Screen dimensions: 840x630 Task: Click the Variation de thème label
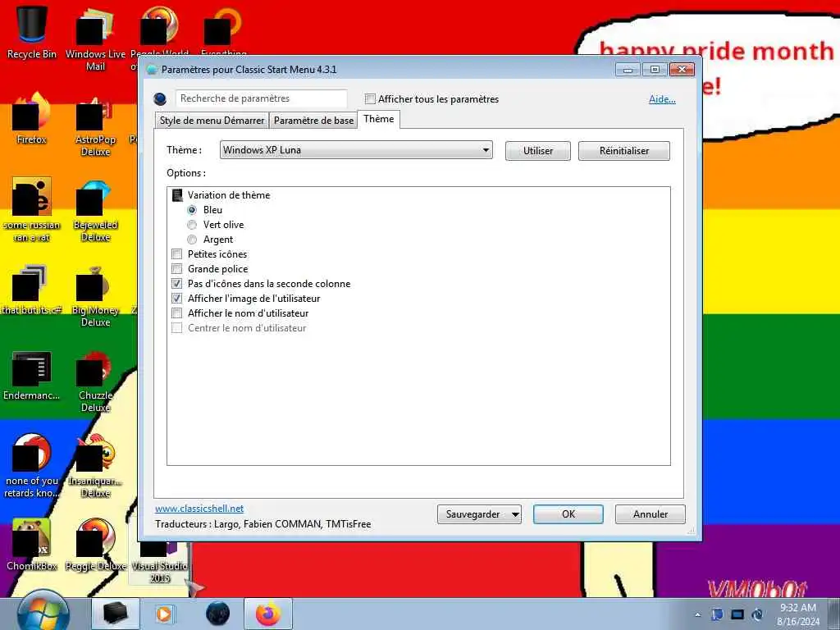click(x=229, y=195)
